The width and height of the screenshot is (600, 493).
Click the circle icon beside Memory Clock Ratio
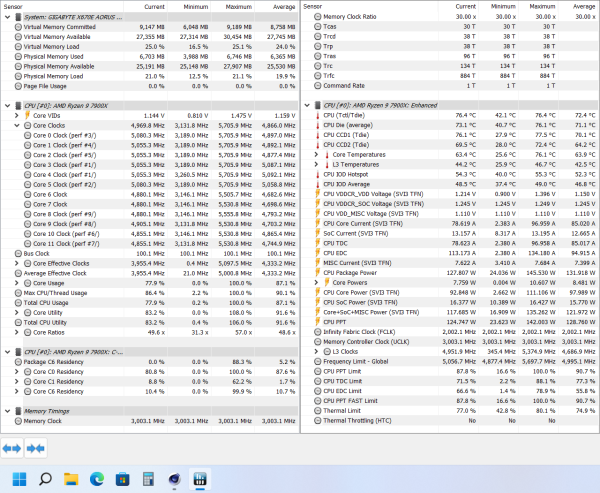[317, 16]
